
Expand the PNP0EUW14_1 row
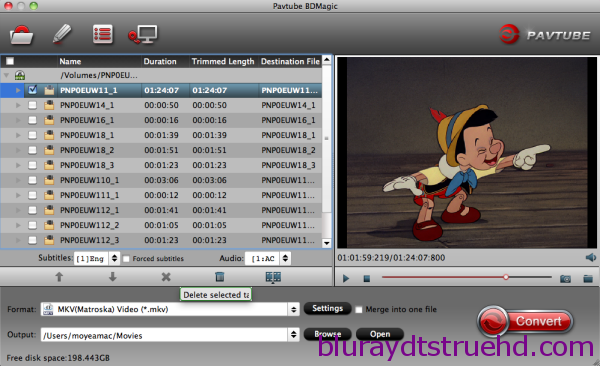pyautogui.click(x=18, y=105)
